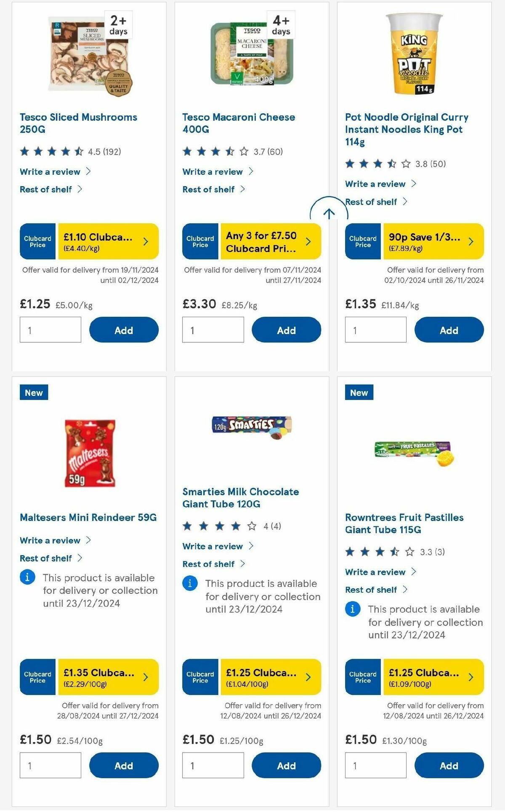
Task: Click the Clubcard Price logo on the mushrooms offer
Action: coord(37,241)
